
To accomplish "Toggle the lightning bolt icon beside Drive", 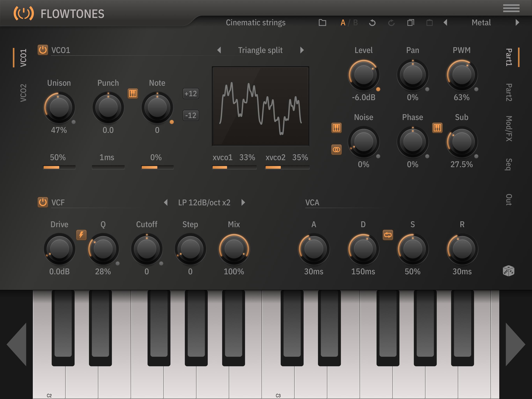I will (81, 235).
